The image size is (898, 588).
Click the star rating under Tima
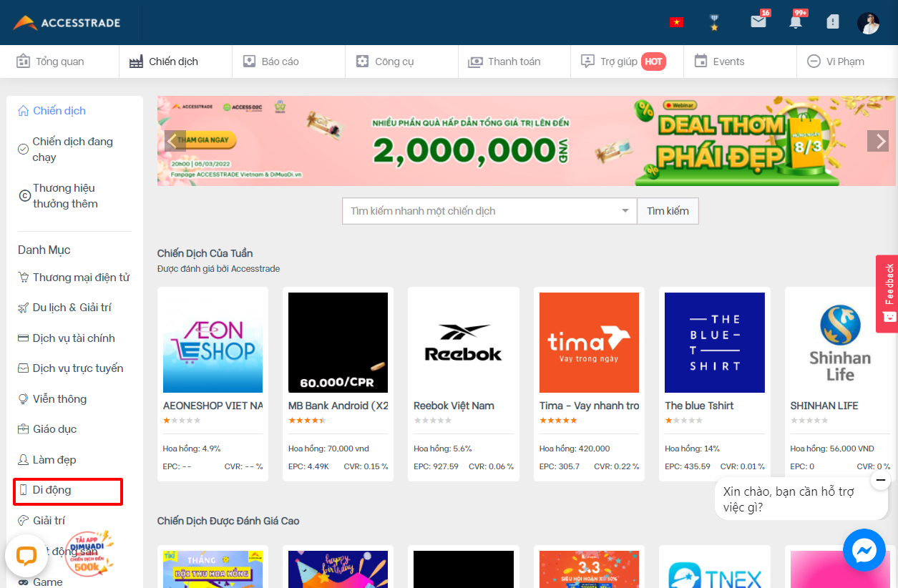(x=558, y=421)
